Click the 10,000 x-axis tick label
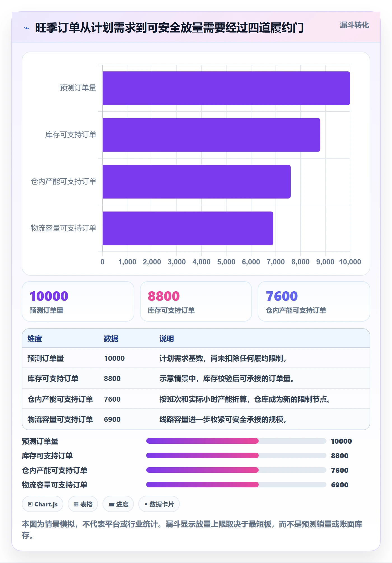The width and height of the screenshot is (392, 563). (x=350, y=262)
